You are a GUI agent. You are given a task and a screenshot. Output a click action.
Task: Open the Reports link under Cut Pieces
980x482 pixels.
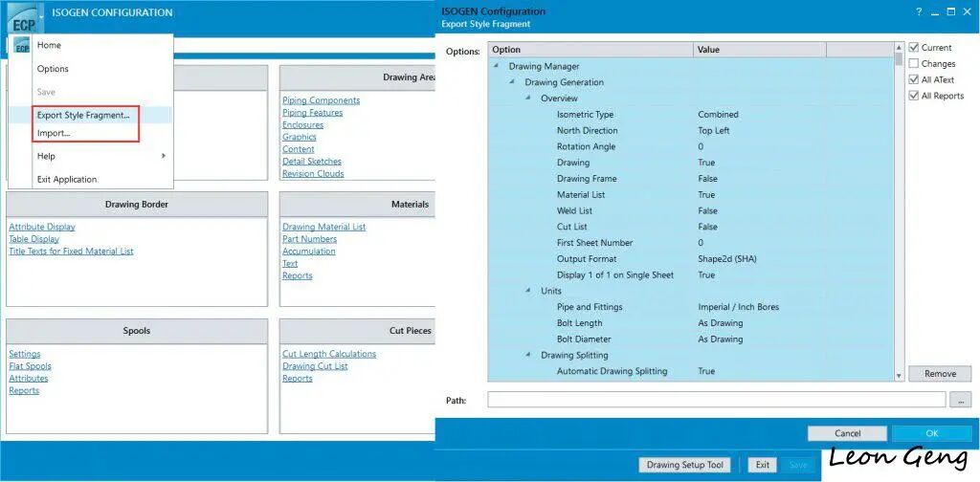(297, 379)
